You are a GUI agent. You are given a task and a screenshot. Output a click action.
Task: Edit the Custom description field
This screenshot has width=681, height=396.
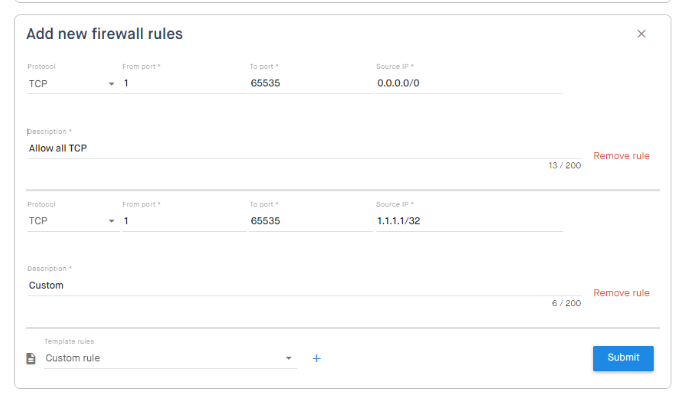pyautogui.click(x=304, y=285)
